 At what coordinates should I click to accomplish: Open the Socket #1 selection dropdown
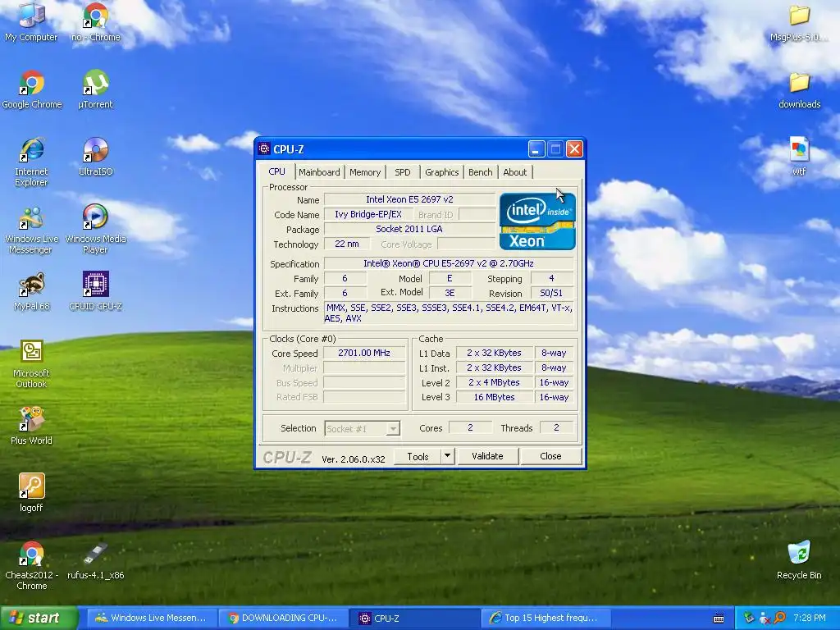363,428
